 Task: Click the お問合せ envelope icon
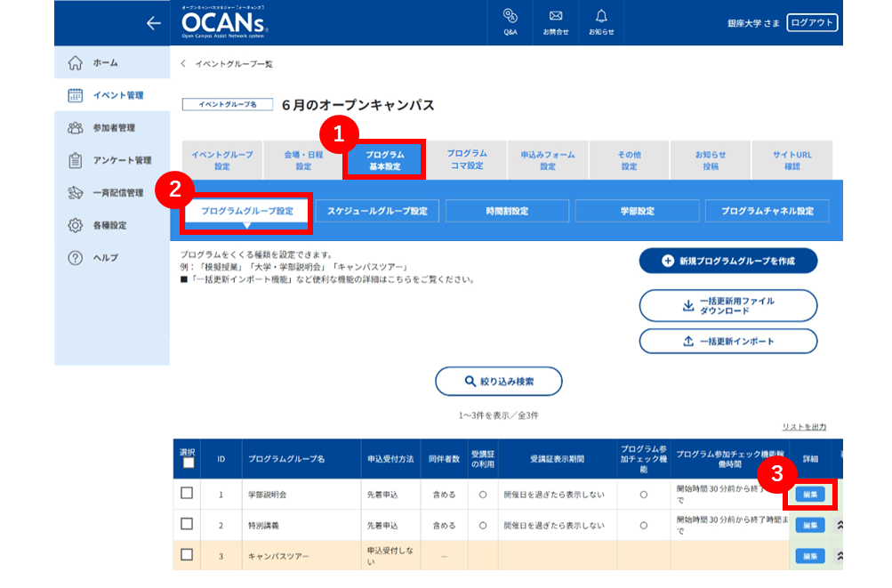tap(555, 23)
